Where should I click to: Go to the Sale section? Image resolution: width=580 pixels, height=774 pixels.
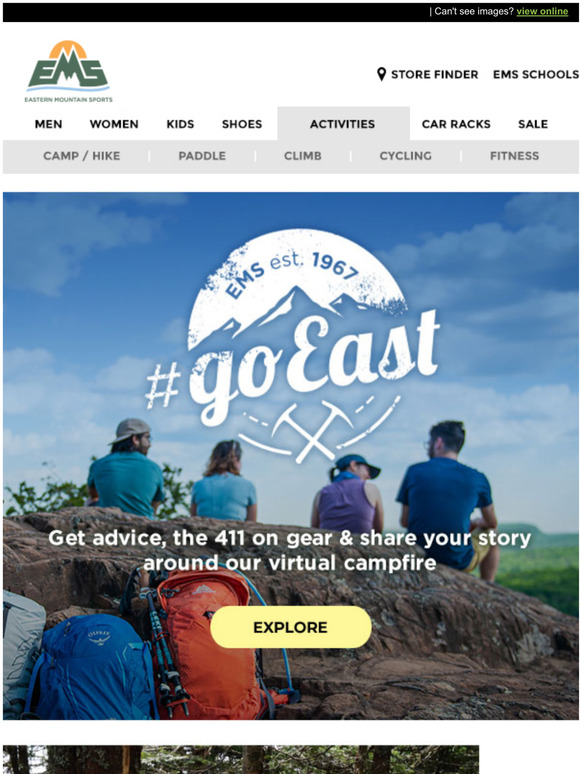coord(533,124)
